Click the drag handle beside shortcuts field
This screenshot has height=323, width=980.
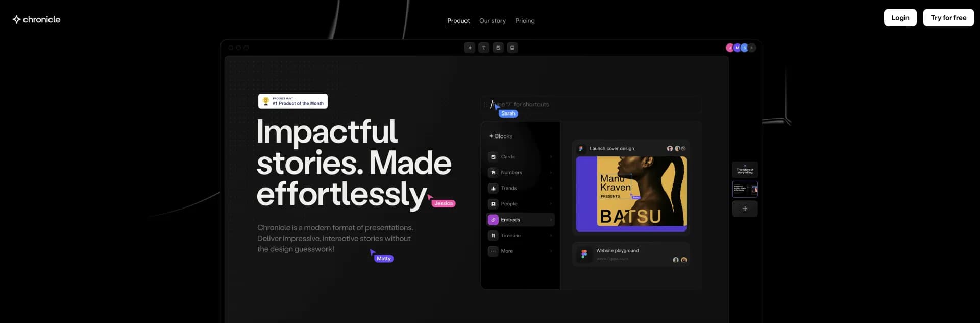485,104
